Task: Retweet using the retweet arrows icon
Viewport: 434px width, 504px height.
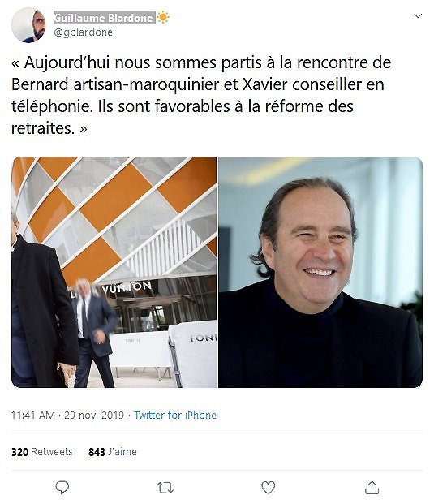Action: pyautogui.click(x=165, y=488)
